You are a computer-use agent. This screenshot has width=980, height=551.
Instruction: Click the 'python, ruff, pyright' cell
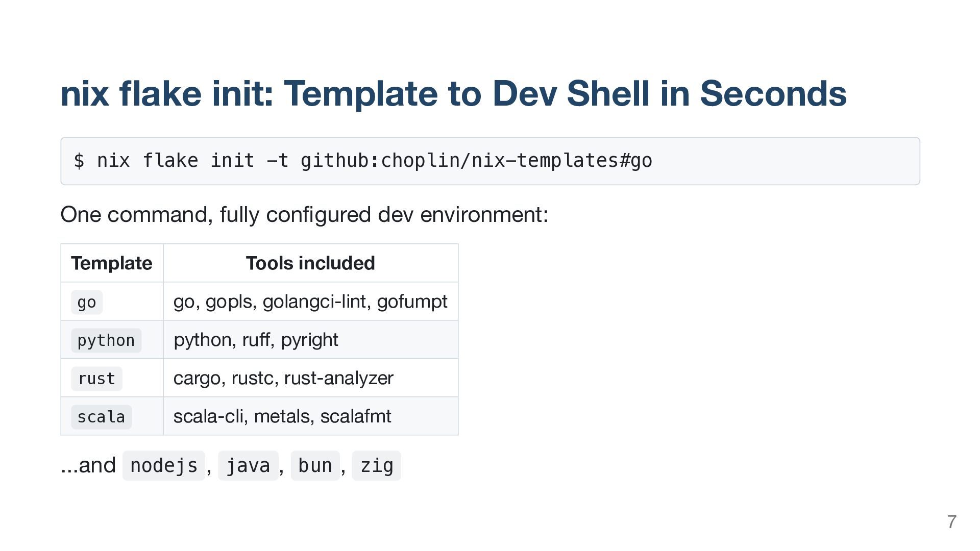256,340
